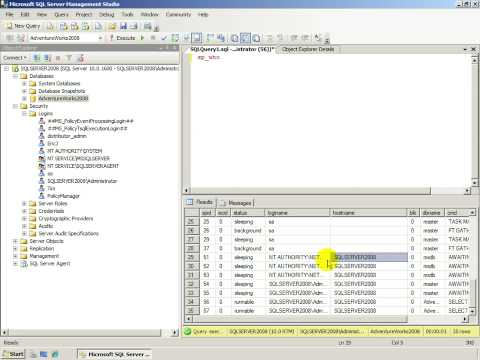Expand the Server Roles folder
This screenshot has height=360, width=480.
[24, 203]
